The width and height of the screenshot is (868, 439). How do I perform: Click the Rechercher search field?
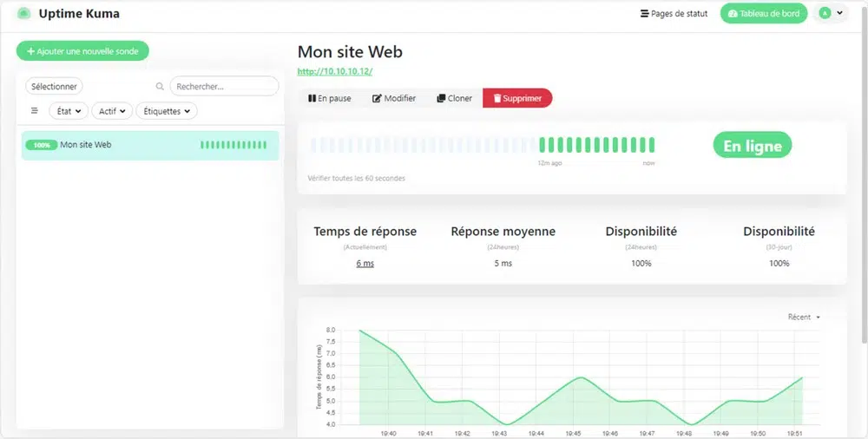click(x=224, y=87)
